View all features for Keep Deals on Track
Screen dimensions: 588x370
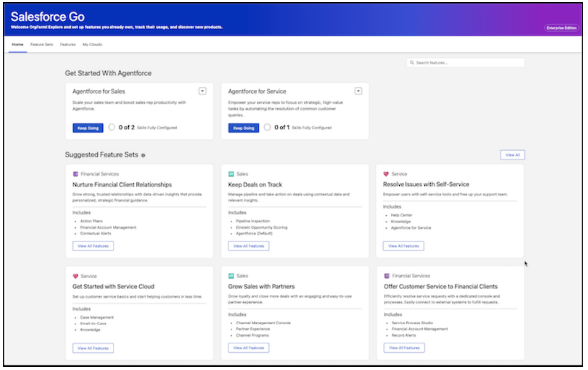249,246
